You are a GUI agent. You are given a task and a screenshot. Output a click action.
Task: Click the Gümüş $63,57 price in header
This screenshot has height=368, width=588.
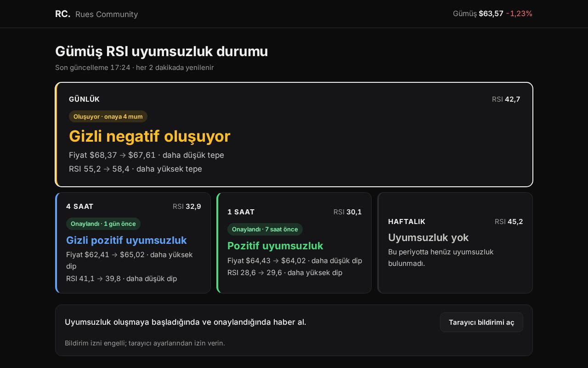(x=478, y=13)
